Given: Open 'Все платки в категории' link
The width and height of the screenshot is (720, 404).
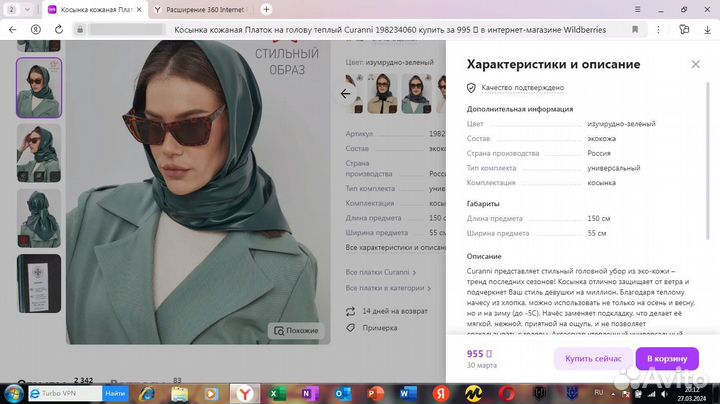Looking at the screenshot, I should tap(388, 288).
